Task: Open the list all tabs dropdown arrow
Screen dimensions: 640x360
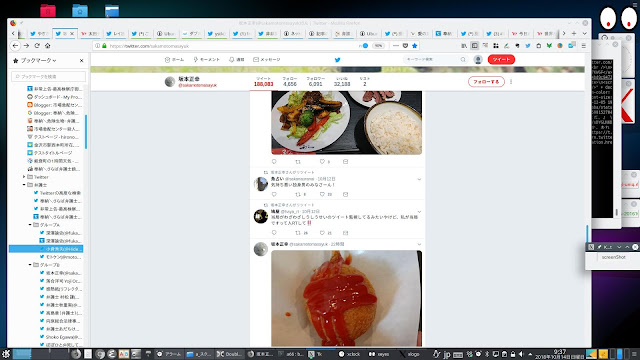Action: pos(584,33)
